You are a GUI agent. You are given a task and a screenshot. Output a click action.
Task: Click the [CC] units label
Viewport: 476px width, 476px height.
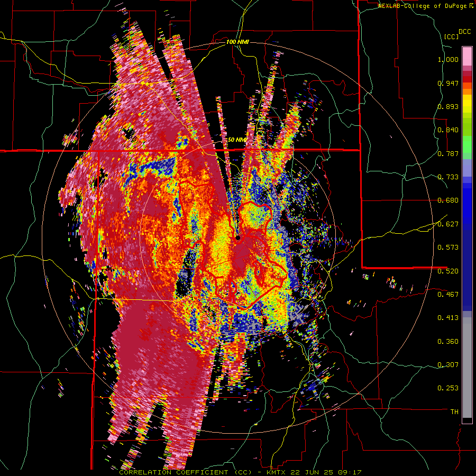[x=452, y=36]
